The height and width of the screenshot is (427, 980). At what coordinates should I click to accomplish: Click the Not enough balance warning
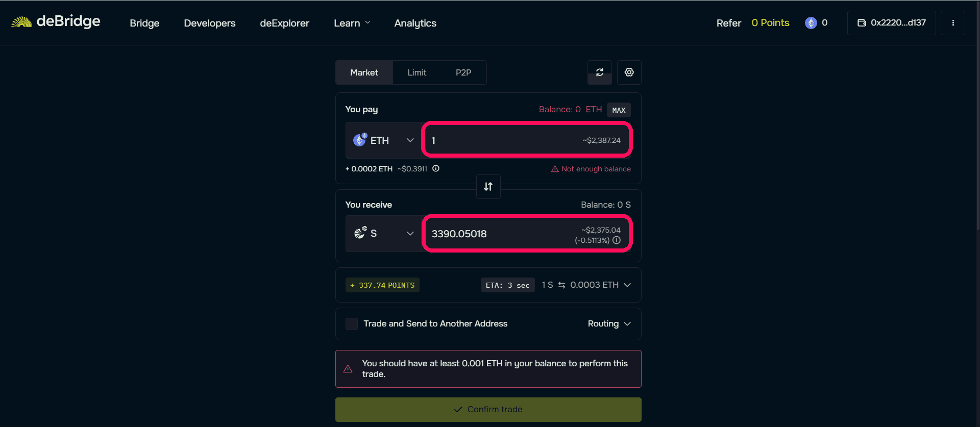[591, 169]
